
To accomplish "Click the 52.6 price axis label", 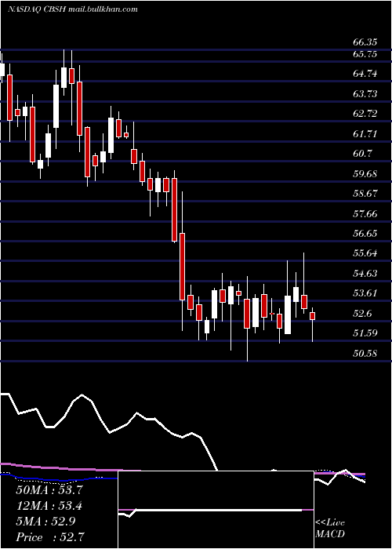I will tap(362, 314).
